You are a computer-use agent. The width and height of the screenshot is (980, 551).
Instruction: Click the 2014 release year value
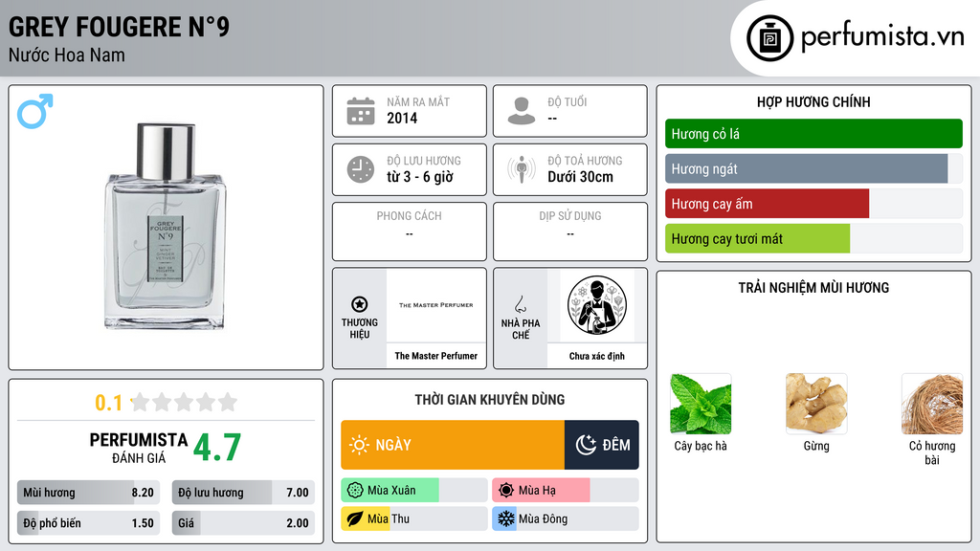[x=402, y=118]
